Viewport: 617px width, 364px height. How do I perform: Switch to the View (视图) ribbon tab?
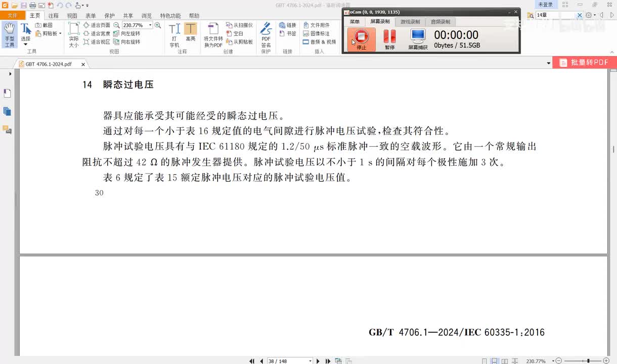pyautogui.click(x=72, y=16)
